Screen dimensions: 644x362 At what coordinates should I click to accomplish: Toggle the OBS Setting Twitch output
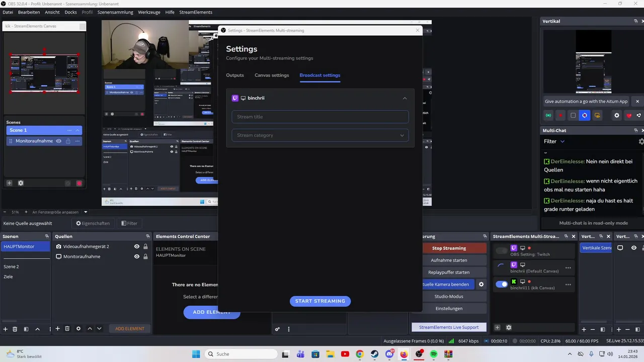[502, 250]
